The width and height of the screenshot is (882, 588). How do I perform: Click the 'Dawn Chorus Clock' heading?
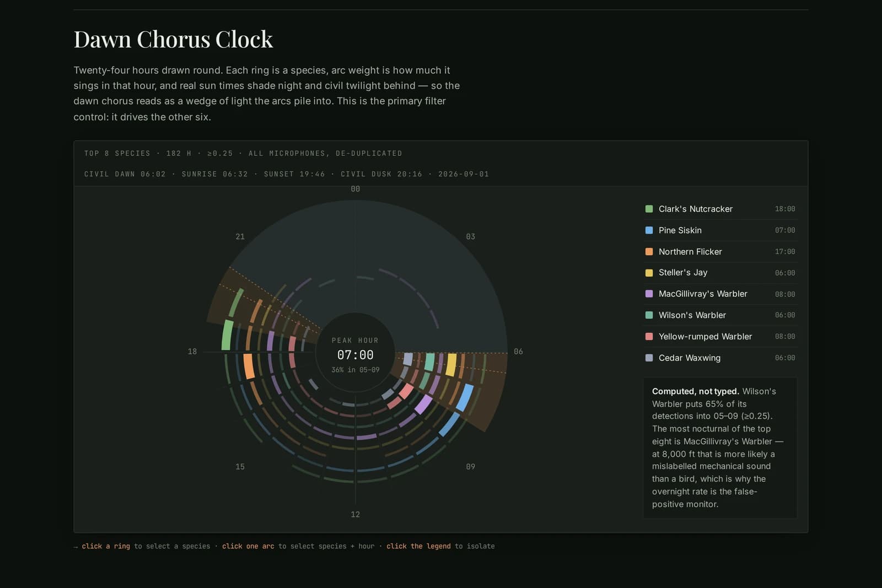173,39
